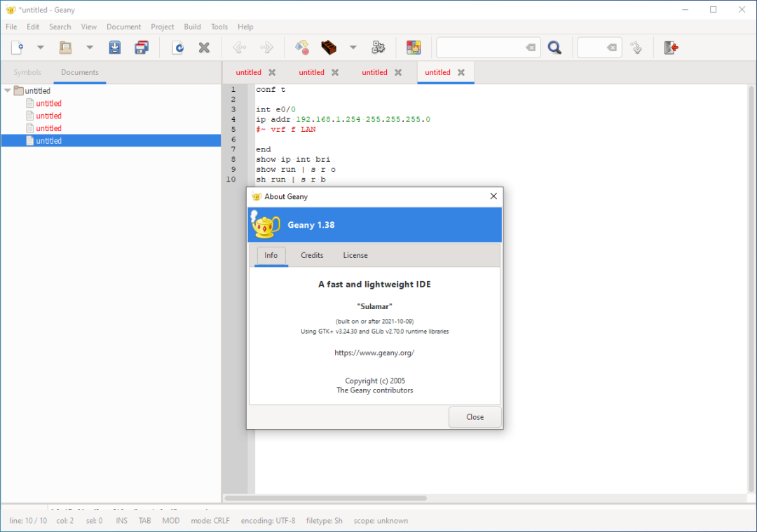Click line 4 with 'ip addr' text
Screen dimensions: 757x532
coord(343,120)
